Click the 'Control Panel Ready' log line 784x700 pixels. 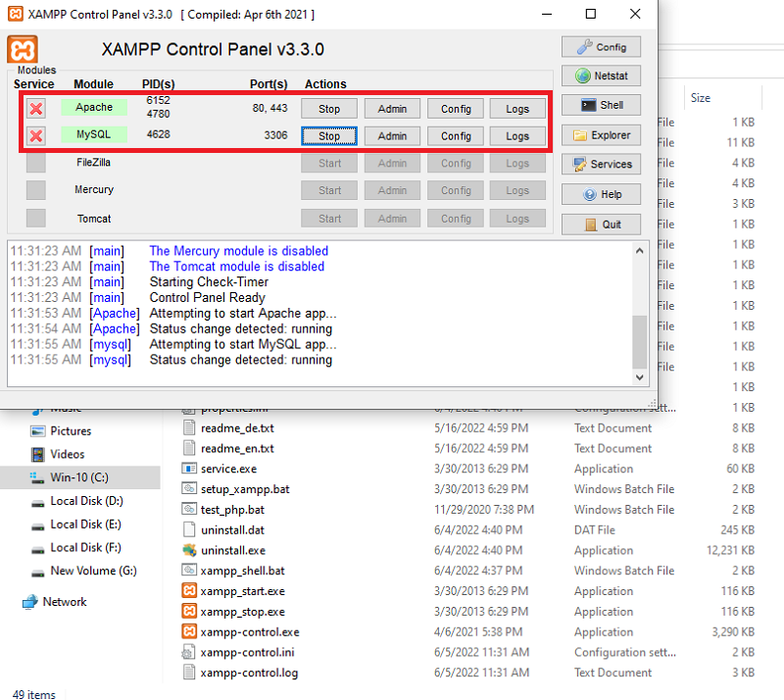coord(207,298)
